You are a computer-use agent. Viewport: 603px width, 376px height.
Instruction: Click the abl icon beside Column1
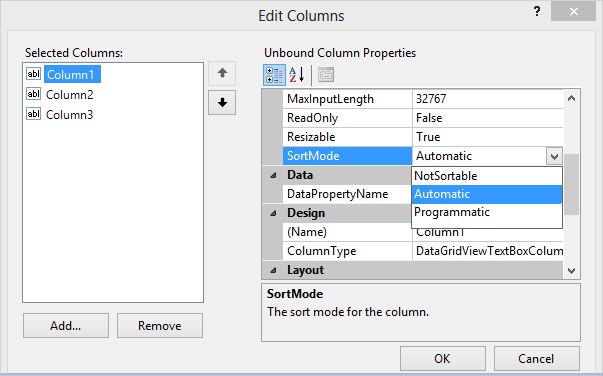click(x=33, y=73)
